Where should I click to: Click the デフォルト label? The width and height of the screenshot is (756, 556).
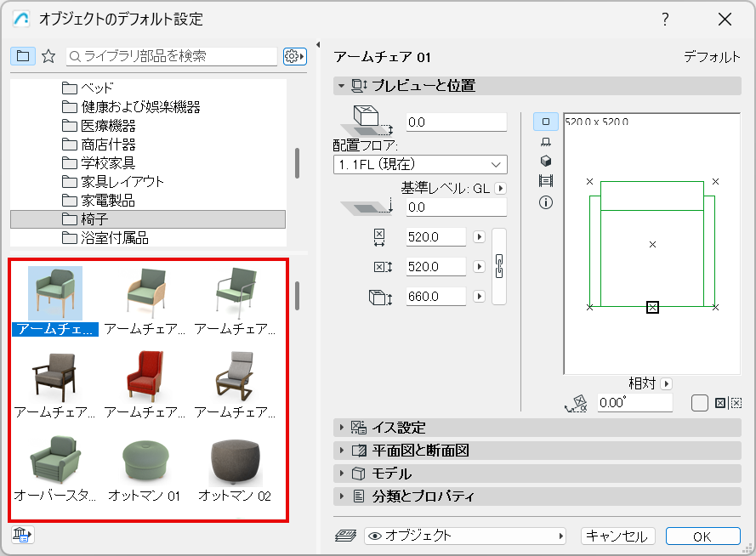(x=712, y=57)
